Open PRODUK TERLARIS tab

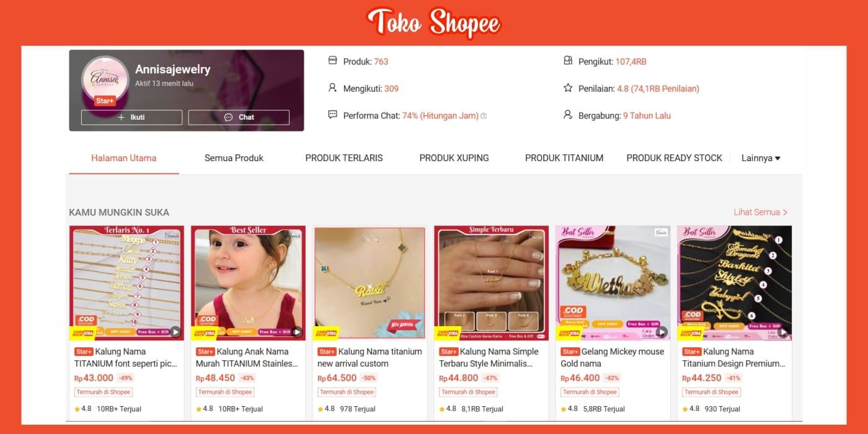(x=344, y=158)
